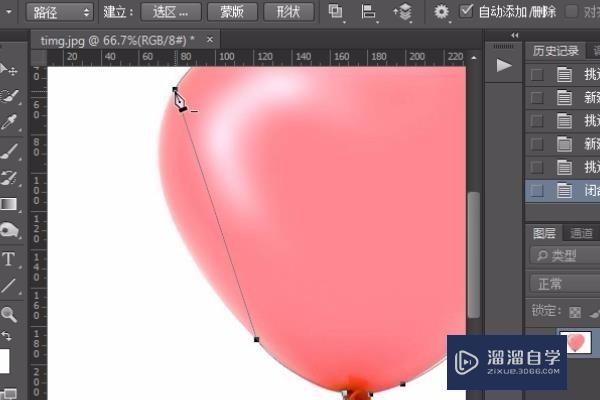Open the tool preset picker arrow
This screenshot has height=400, width=600.
tap(8, 12)
